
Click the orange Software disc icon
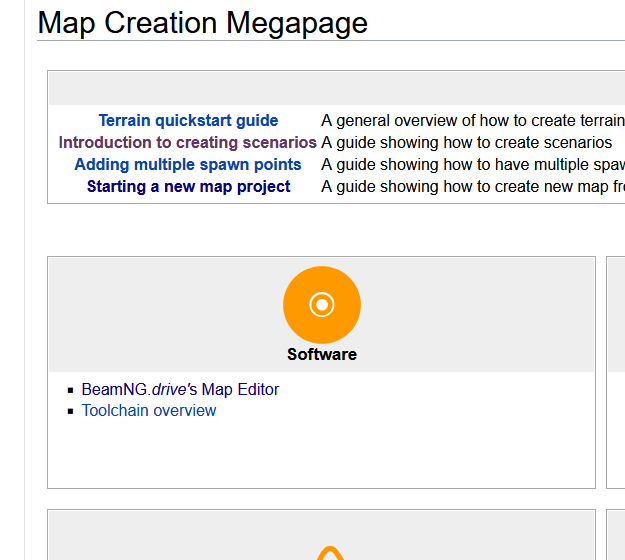coord(321,304)
